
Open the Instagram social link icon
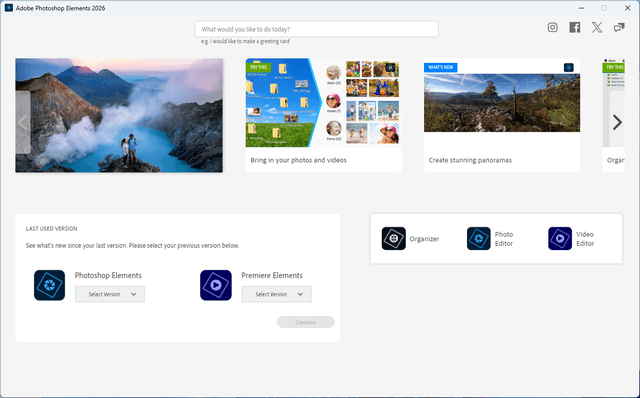coord(552,27)
